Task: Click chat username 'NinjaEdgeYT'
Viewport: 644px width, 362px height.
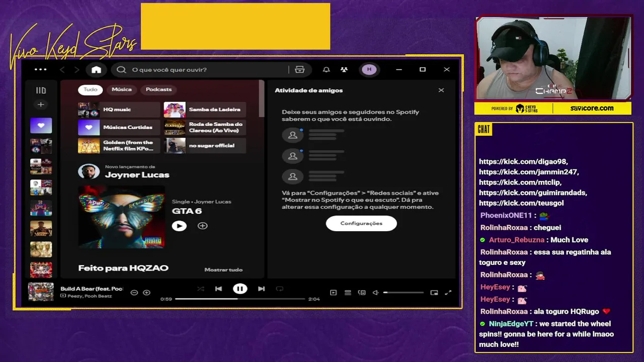Action: pos(511,324)
